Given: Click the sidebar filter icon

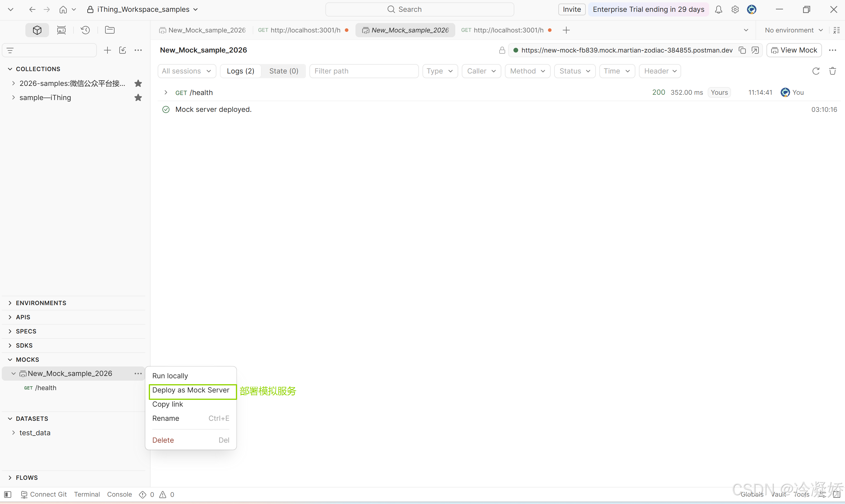Looking at the screenshot, I should (10, 50).
